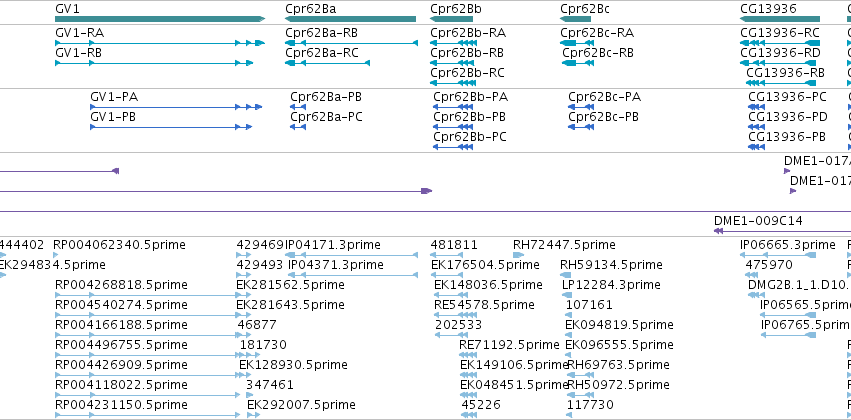This screenshot has height=420, width=851.
Task: Select feature 202533
Action: pos(459,325)
